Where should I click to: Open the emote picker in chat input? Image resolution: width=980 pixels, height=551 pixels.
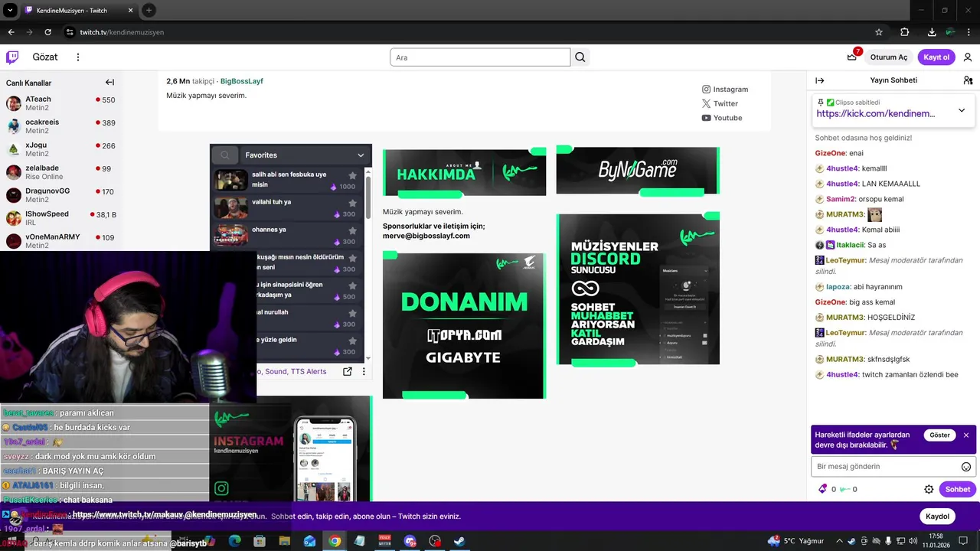pyautogui.click(x=966, y=467)
